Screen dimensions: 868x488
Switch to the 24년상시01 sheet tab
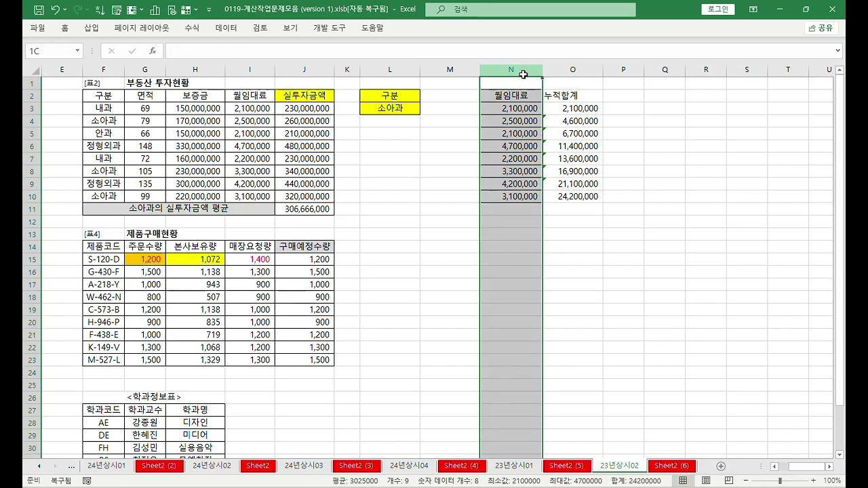click(x=106, y=466)
